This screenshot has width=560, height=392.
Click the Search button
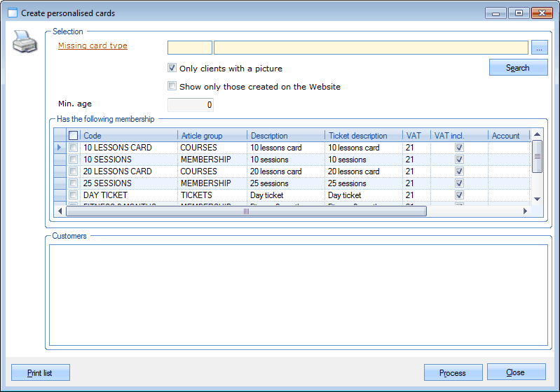click(x=518, y=68)
